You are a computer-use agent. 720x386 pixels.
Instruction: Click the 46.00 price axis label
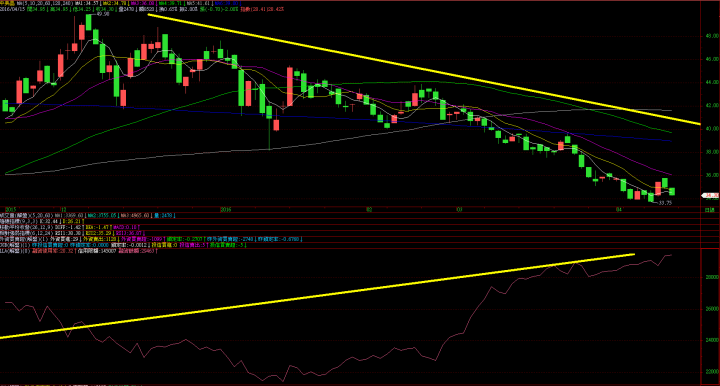(712, 59)
